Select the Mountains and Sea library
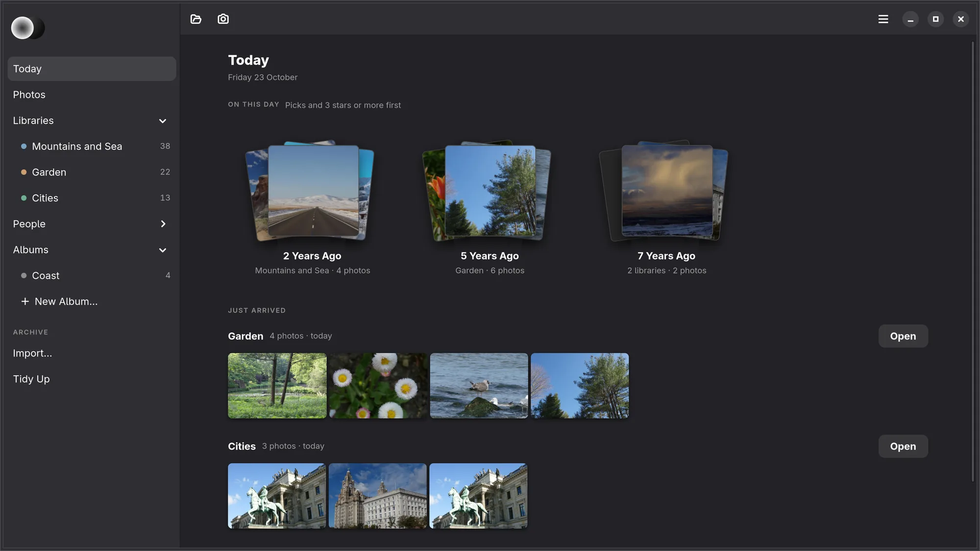 click(92, 146)
